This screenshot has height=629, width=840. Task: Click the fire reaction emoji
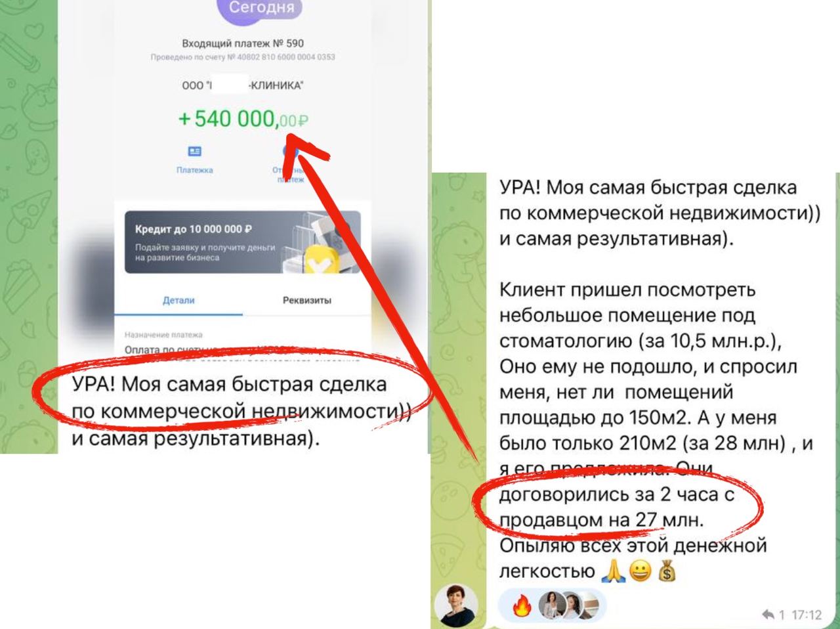(x=522, y=606)
